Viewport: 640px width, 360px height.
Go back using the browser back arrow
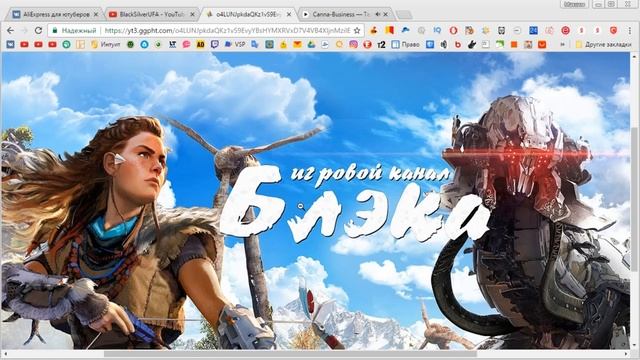[11, 31]
